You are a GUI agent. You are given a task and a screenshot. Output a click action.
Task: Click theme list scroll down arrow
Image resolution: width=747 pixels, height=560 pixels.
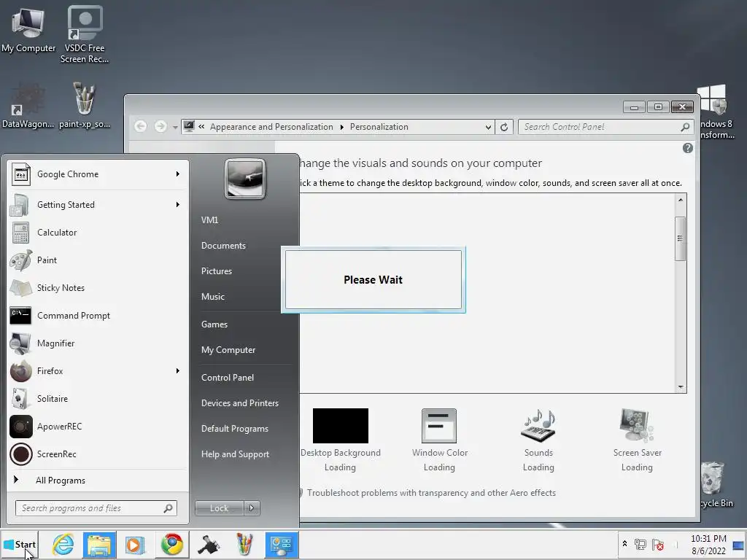(x=681, y=387)
